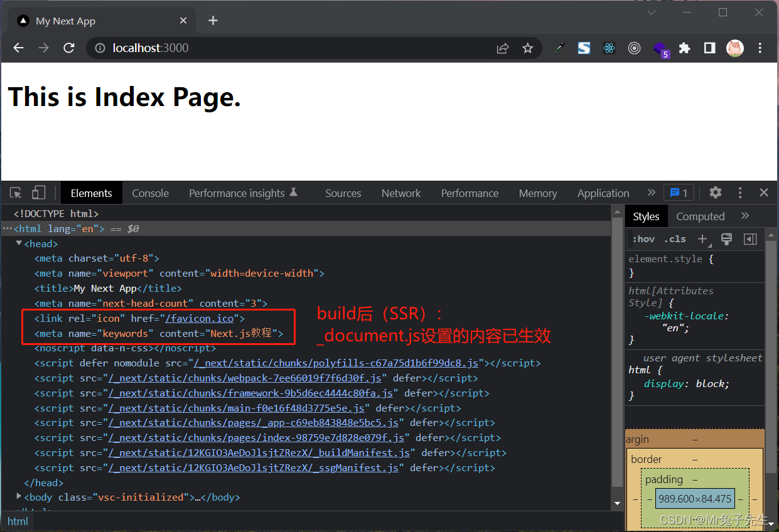
Task: Click the browser back arrow
Action: tap(18, 48)
